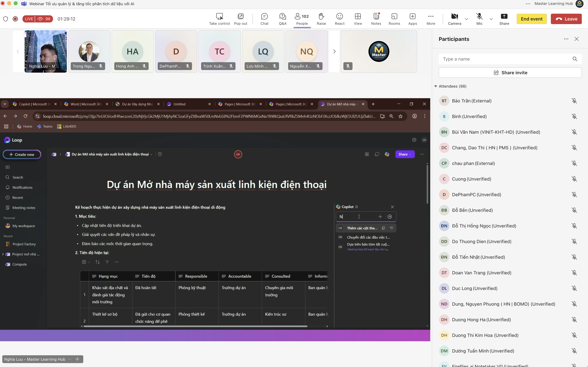
Task: Open the Teams bookmark
Action: tap(45, 127)
